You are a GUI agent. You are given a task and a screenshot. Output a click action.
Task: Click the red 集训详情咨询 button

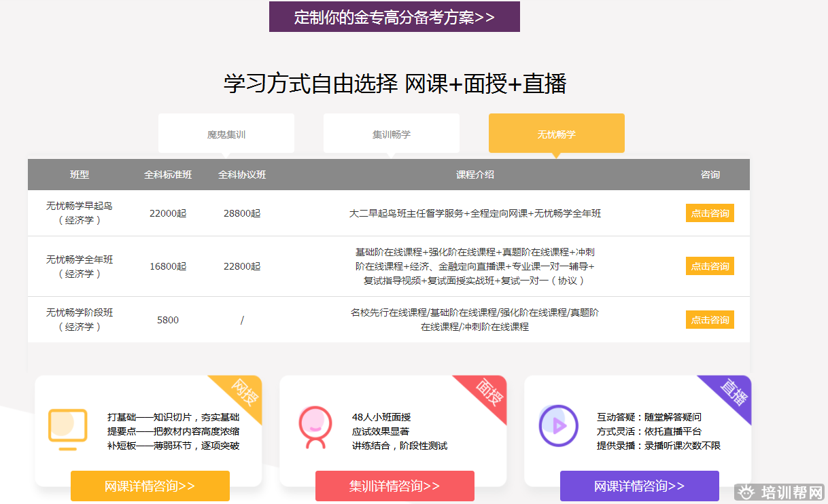click(x=394, y=486)
